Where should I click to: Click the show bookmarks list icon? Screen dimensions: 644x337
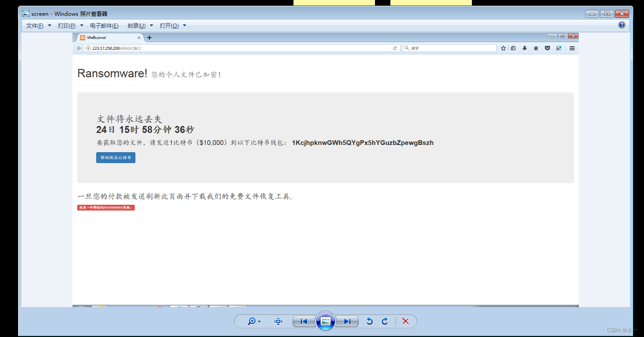pos(513,48)
